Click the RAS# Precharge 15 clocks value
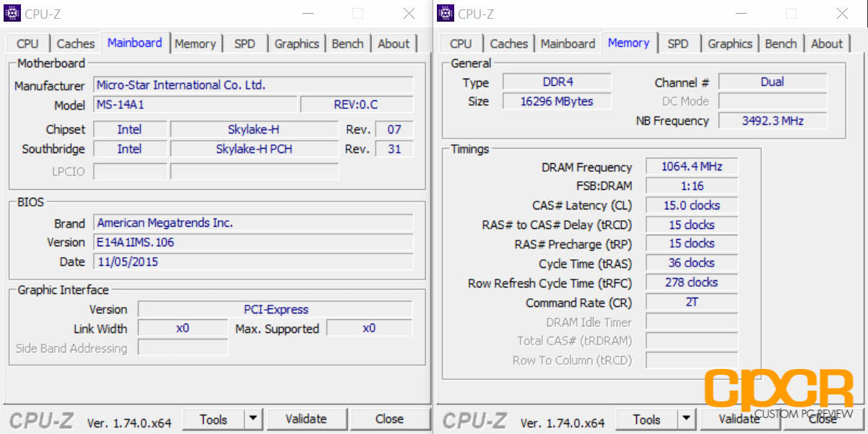The width and height of the screenshot is (868, 434). coord(692,244)
